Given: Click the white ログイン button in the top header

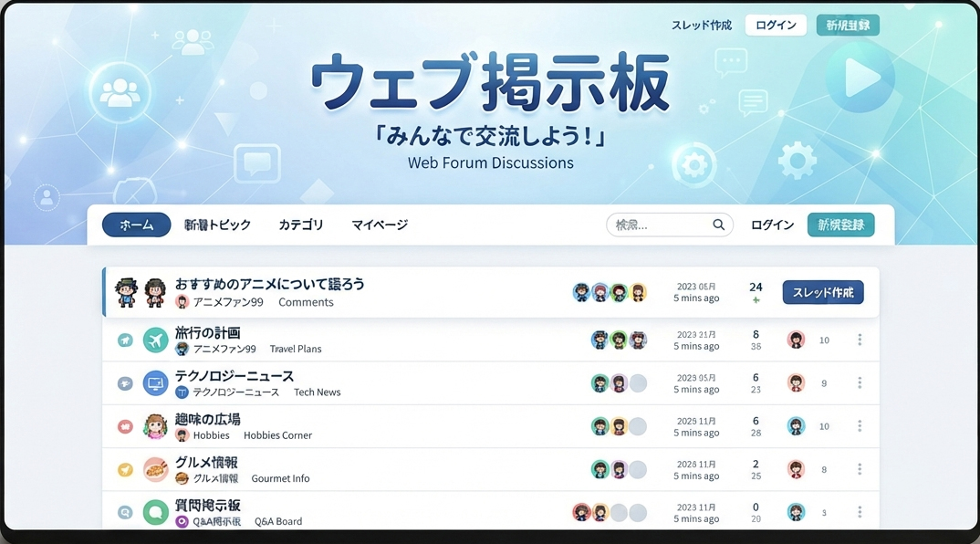Looking at the screenshot, I should click(x=776, y=25).
